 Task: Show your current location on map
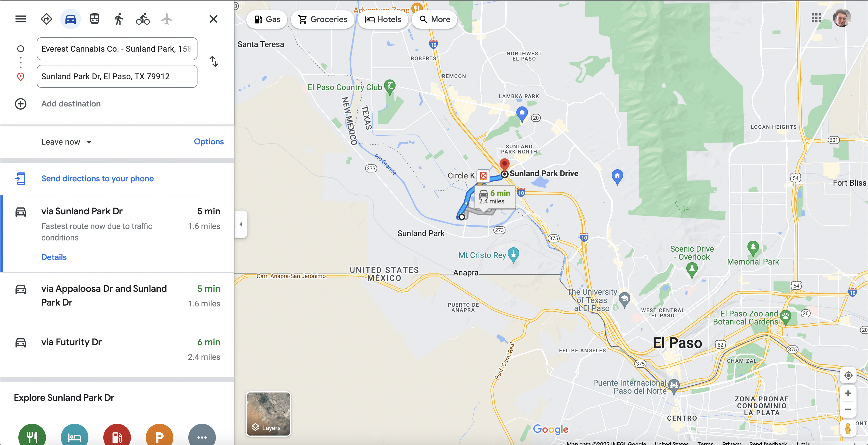[848, 375]
